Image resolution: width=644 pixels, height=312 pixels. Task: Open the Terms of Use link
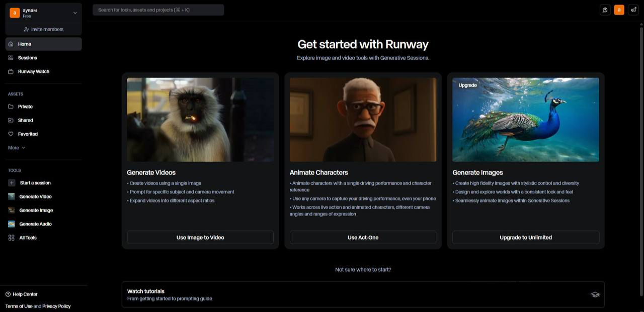coord(19,306)
